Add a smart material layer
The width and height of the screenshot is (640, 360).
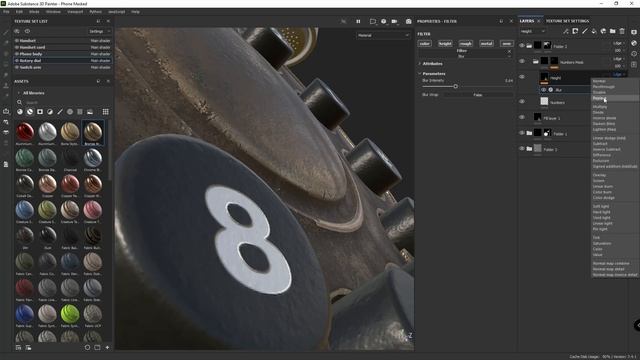point(603,31)
